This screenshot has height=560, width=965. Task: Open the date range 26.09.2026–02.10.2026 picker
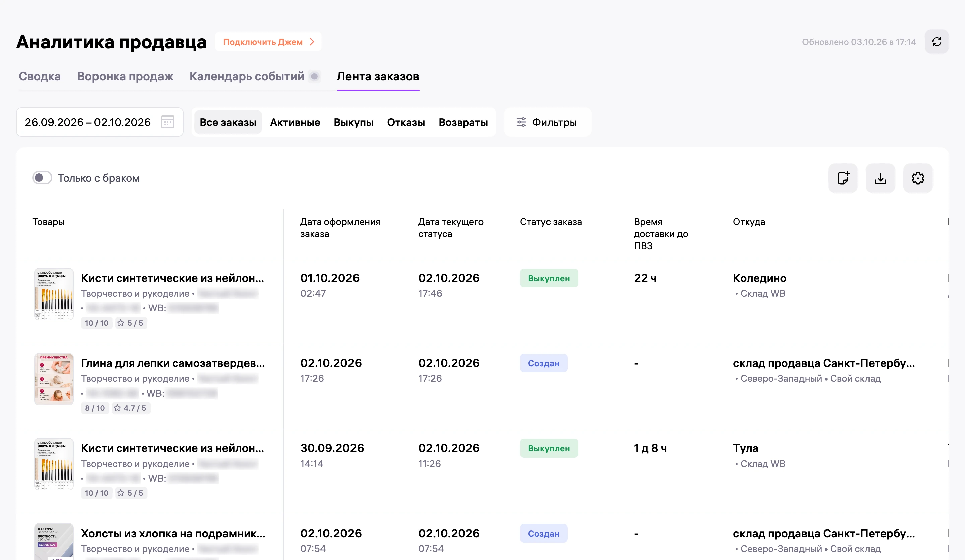[x=100, y=122]
